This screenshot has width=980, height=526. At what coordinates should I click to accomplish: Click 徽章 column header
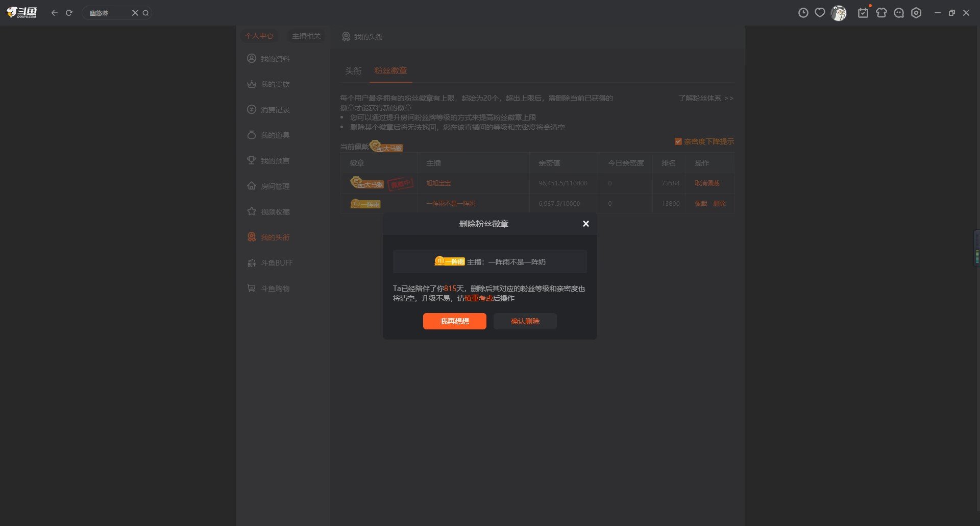pos(357,163)
